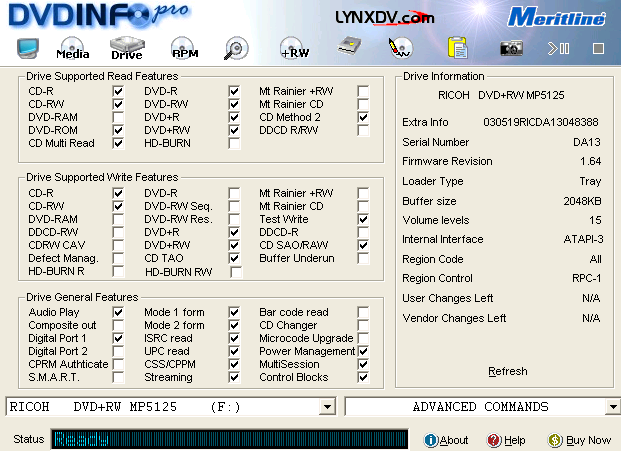This screenshot has width=621, height=451.
Task: Click the stop square toolbar control
Action: point(598,49)
